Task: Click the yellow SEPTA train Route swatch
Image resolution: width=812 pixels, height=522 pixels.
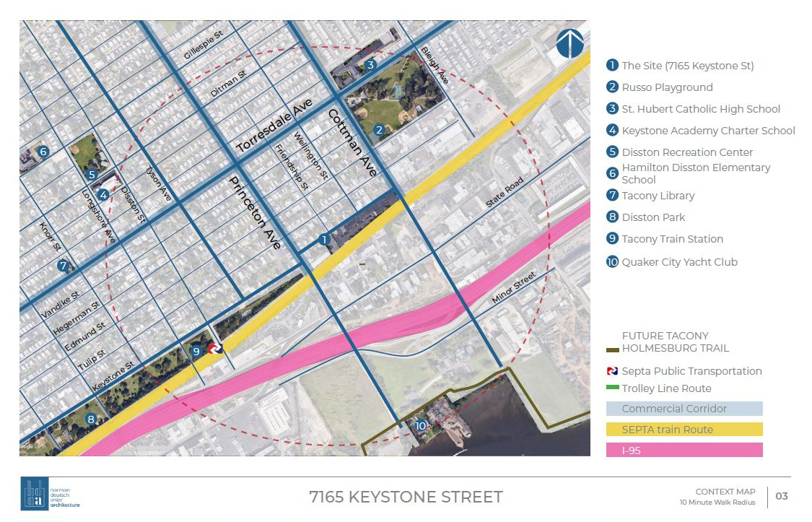Action: click(x=684, y=430)
